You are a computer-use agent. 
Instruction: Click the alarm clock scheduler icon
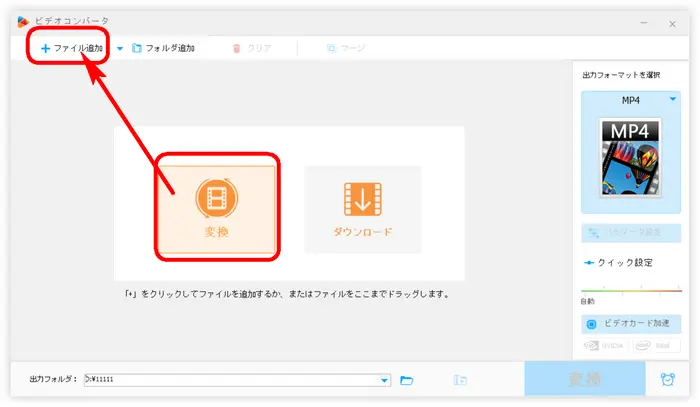(x=667, y=380)
